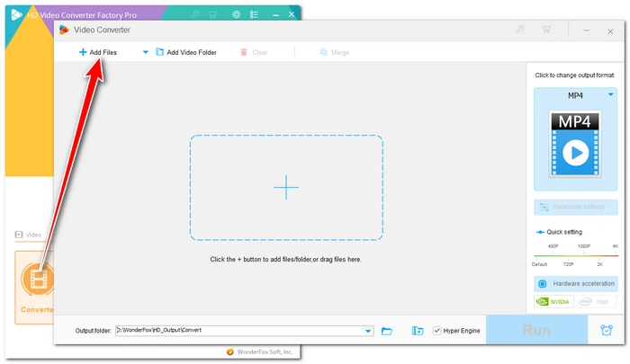This screenshot has height=364, width=630.
Task: Toggle Hardware acceleration
Action: coord(575,284)
